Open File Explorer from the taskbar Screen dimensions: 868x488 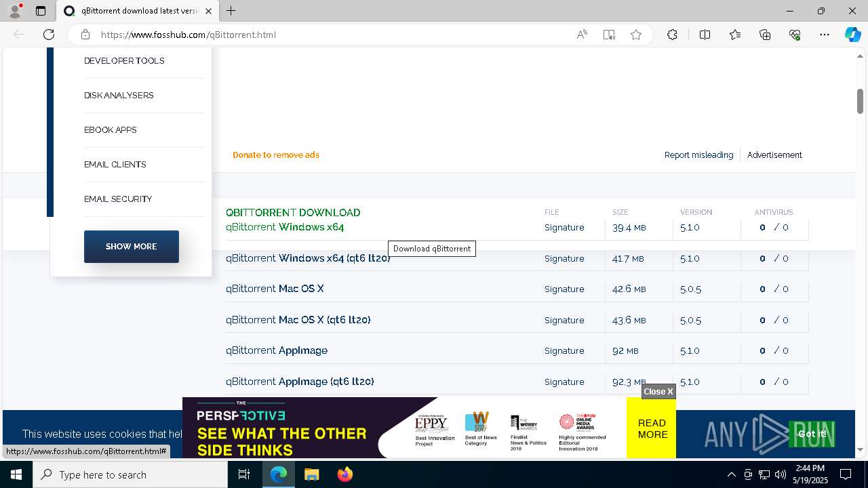(311, 474)
